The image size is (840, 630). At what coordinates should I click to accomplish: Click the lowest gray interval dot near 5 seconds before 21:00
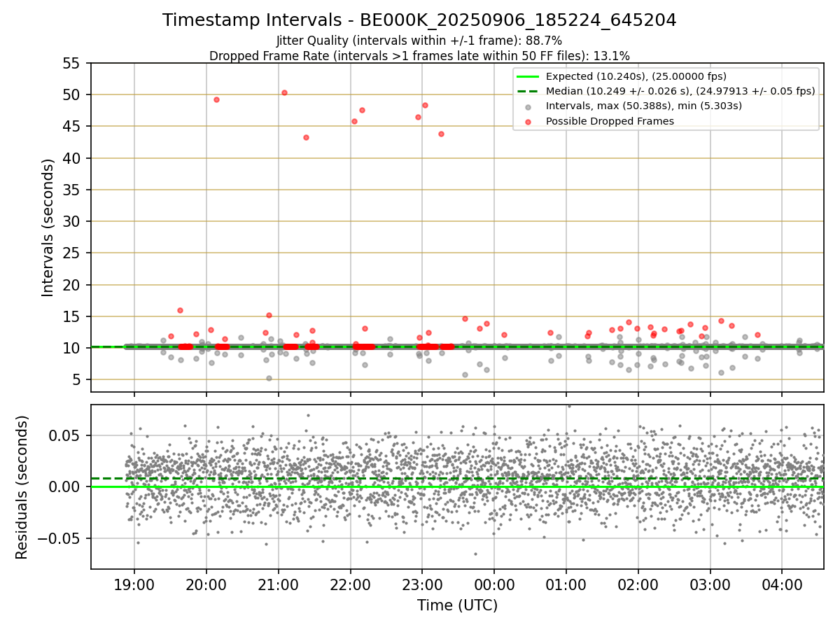(x=269, y=378)
